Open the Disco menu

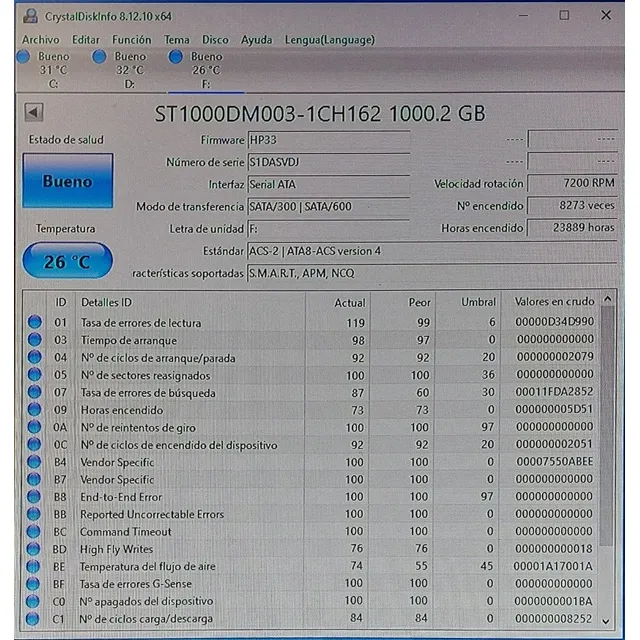[x=216, y=40]
